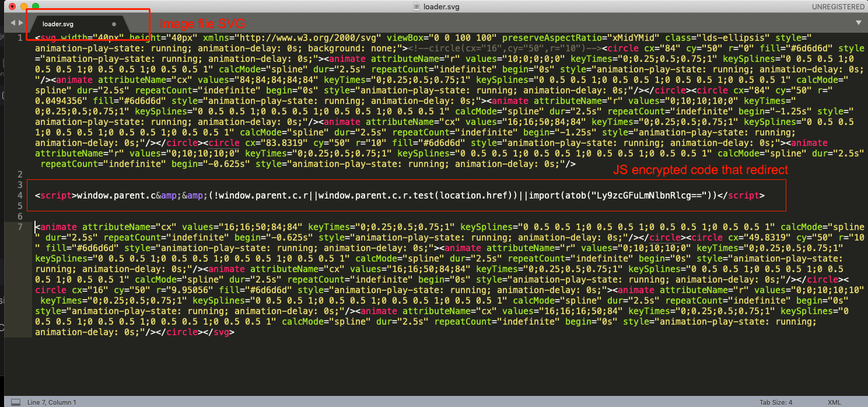This screenshot has height=407, width=868.
Task: Click the opening <script> tag on line 4
Action: (x=56, y=196)
